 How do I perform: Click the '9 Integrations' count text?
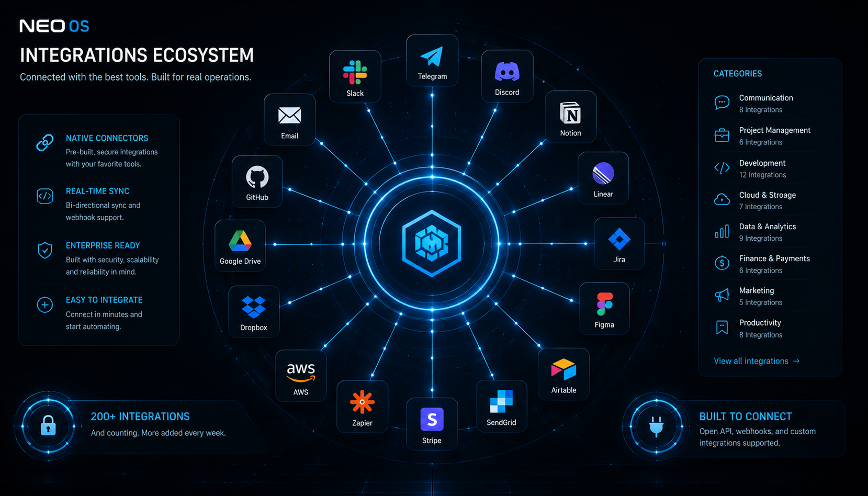[x=761, y=238]
